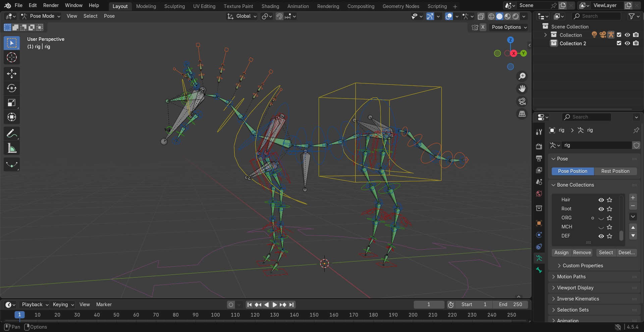This screenshot has width=644, height=332.
Task: Open the Bone properties tab
Action: point(539,270)
